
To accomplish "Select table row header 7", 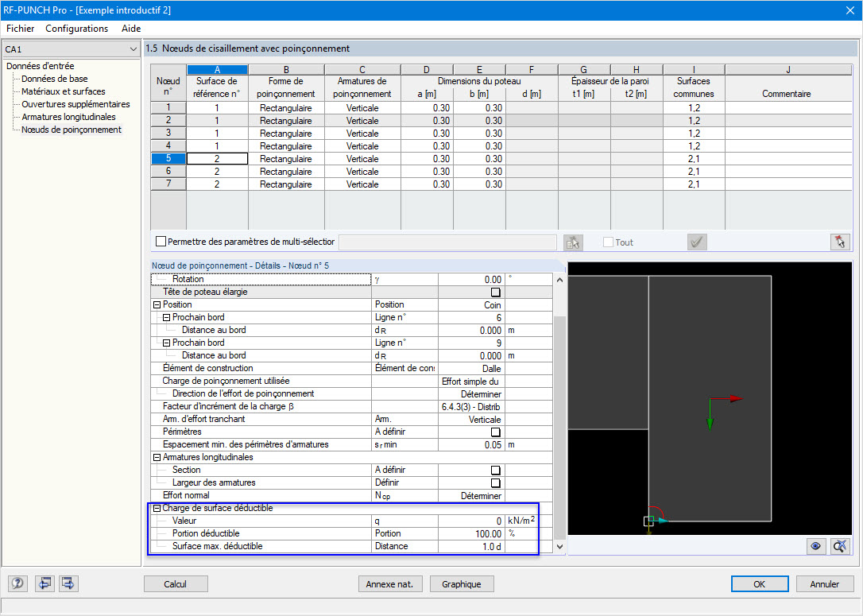I will click(x=168, y=184).
